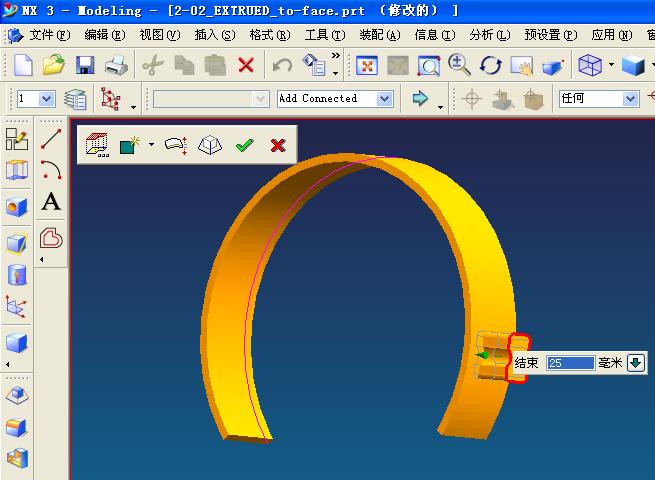Expand options arrow beside the blue arrow button
Image resolution: width=655 pixels, height=480 pixels.
click(440, 107)
